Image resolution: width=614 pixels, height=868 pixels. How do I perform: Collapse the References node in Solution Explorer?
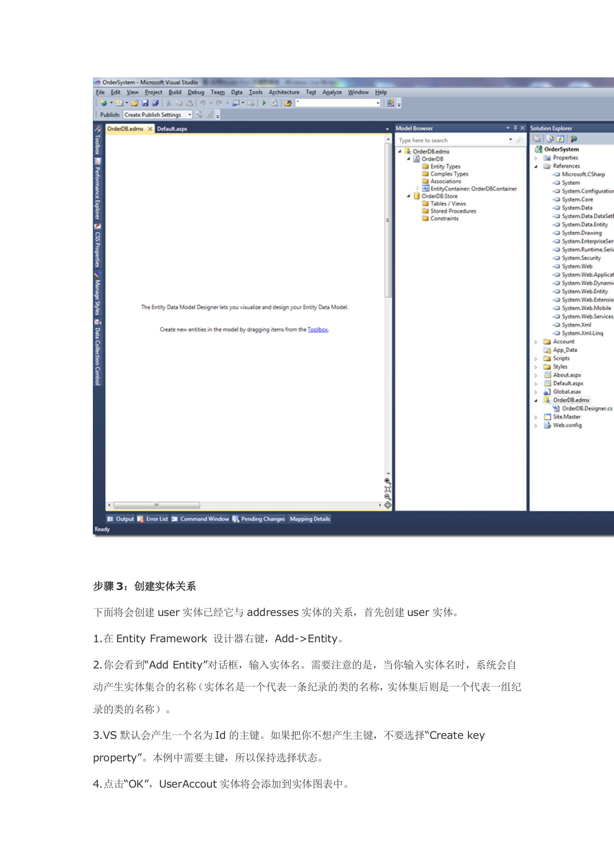tap(536, 166)
